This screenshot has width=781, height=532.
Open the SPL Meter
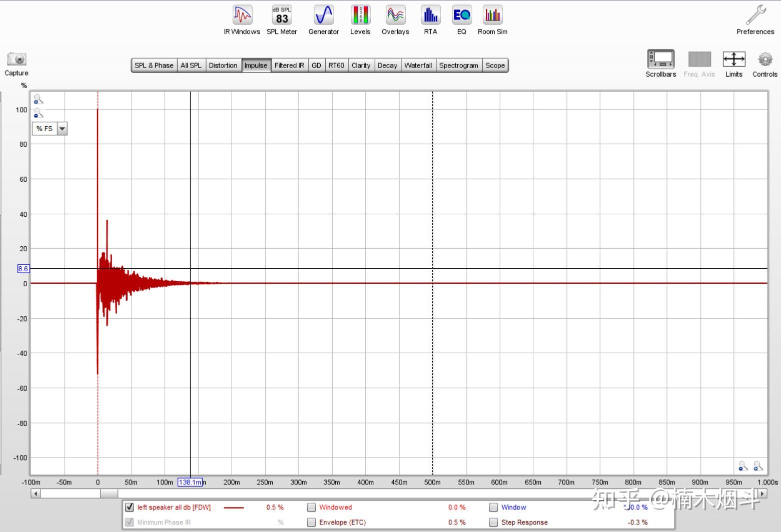coord(282,20)
